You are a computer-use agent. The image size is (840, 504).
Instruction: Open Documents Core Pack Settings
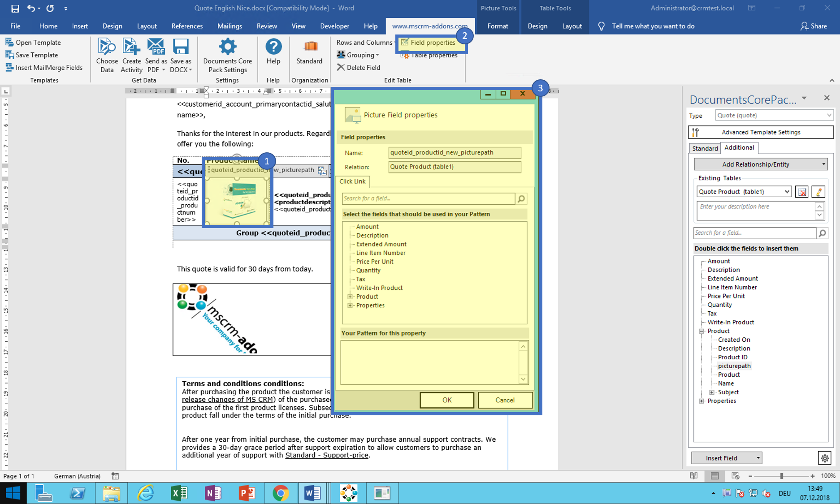227,56
